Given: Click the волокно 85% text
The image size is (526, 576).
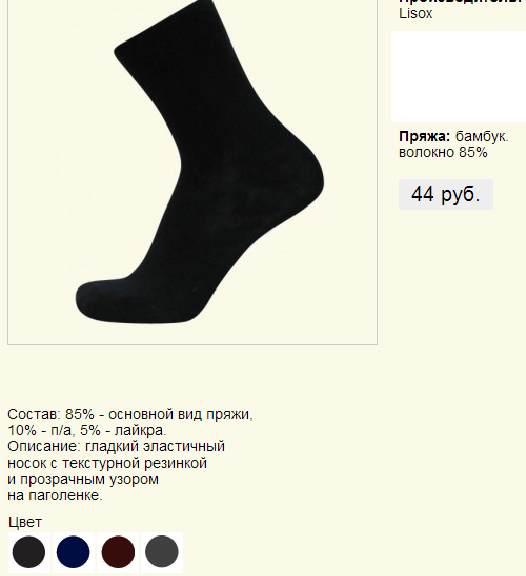Looking at the screenshot, I should pos(443,152).
